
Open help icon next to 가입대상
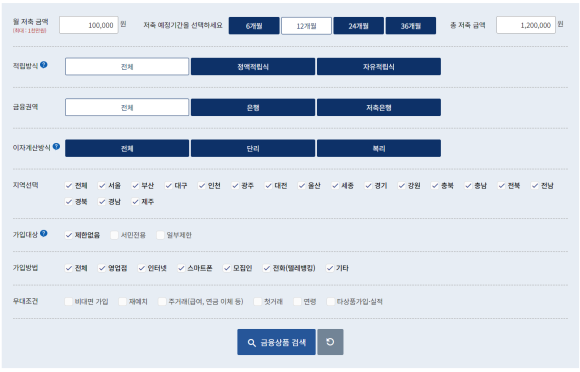44,233
